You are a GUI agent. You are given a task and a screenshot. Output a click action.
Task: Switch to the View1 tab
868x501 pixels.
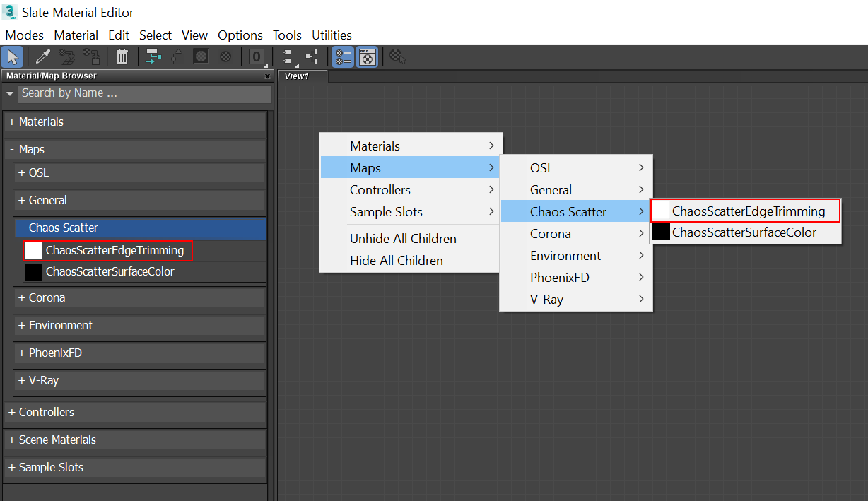(303, 76)
